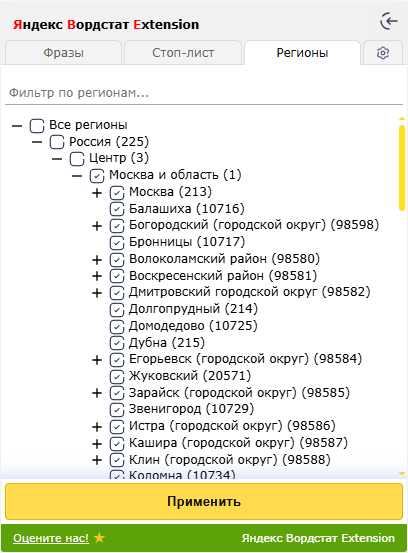This screenshot has height=553, width=408.
Task: Uncheck the Богородский (городской округ) checkbox
Action: click(117, 226)
